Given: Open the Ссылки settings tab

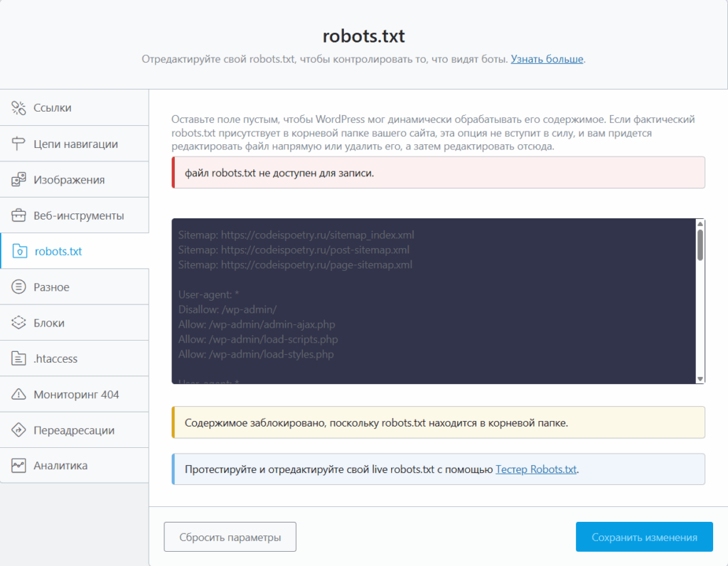Looking at the screenshot, I should coord(53,108).
